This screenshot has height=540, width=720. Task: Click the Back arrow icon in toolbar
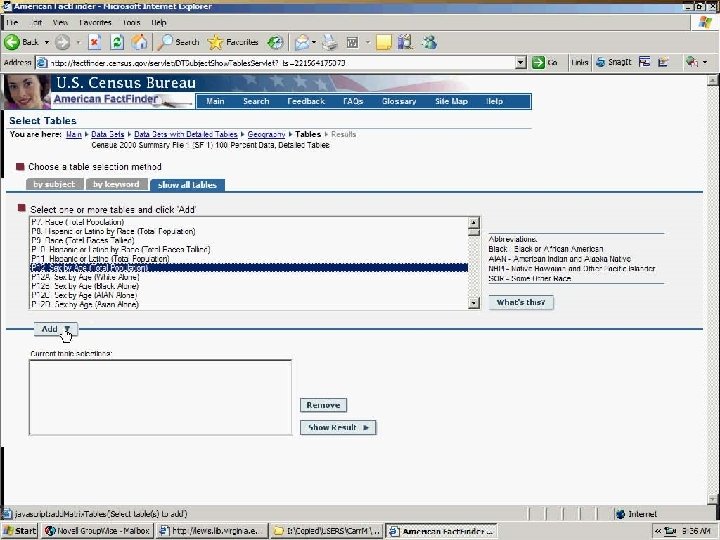[12, 42]
